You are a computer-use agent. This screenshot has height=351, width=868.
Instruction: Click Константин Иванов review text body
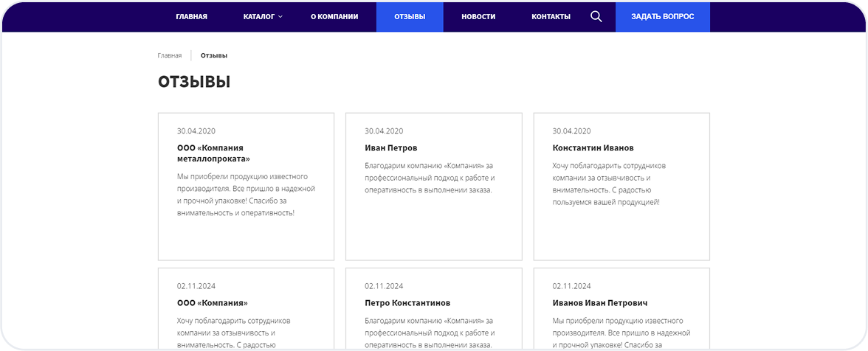point(608,184)
